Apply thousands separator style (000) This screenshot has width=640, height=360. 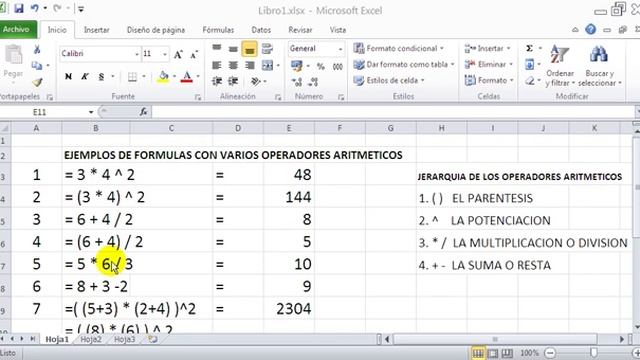(x=338, y=67)
